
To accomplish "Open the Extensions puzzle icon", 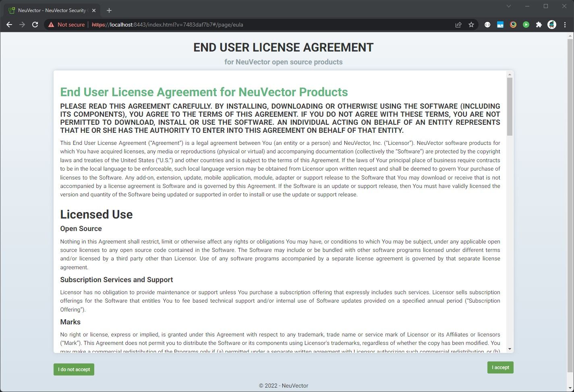I will tap(539, 25).
